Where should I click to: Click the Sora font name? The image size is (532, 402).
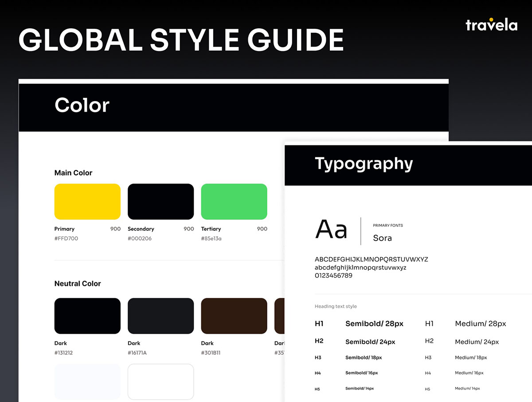click(x=382, y=238)
